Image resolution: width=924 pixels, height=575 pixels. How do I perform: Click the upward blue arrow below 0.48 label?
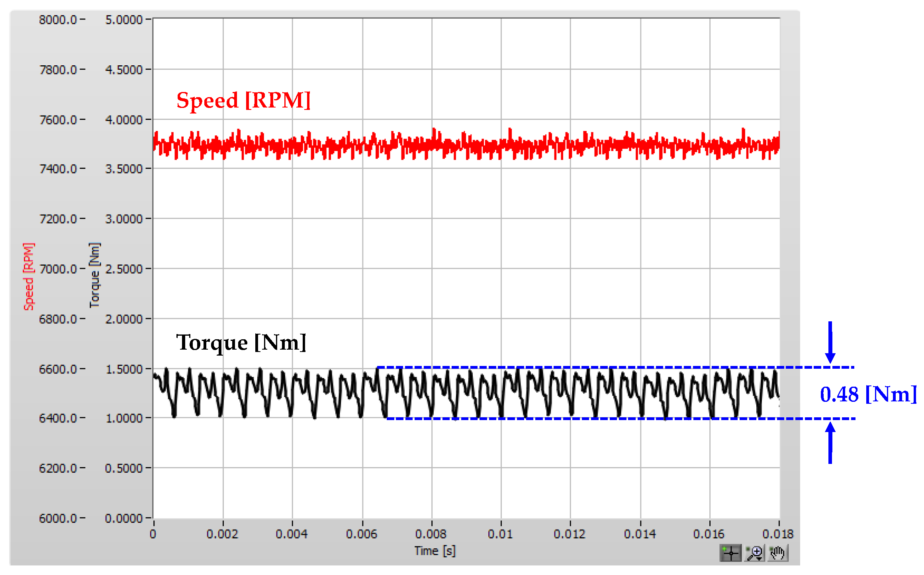pyautogui.click(x=830, y=443)
